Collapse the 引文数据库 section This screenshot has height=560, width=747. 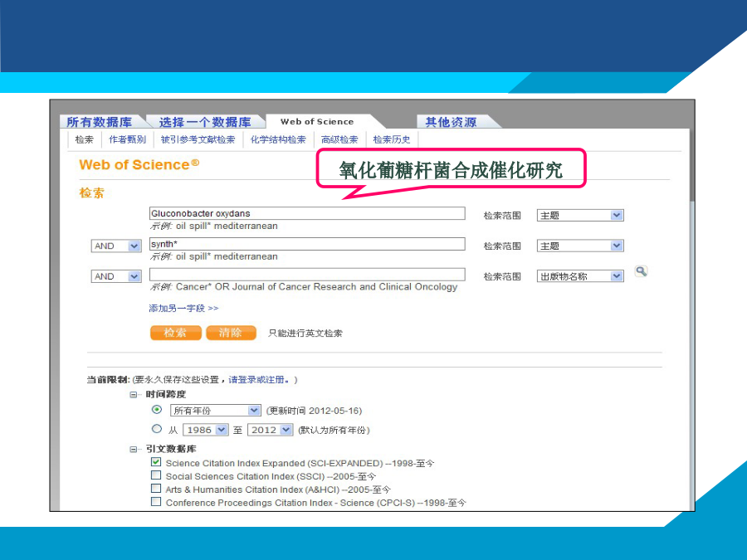(134, 449)
